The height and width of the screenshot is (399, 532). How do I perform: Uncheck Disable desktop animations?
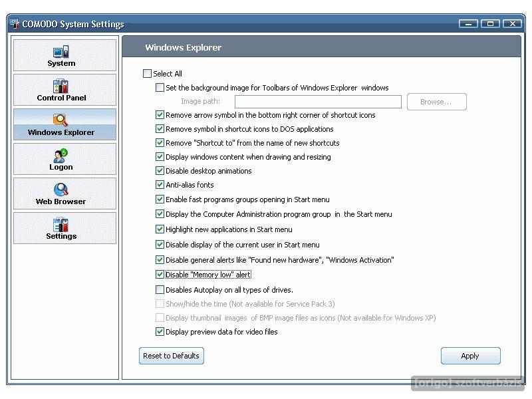pyautogui.click(x=160, y=170)
